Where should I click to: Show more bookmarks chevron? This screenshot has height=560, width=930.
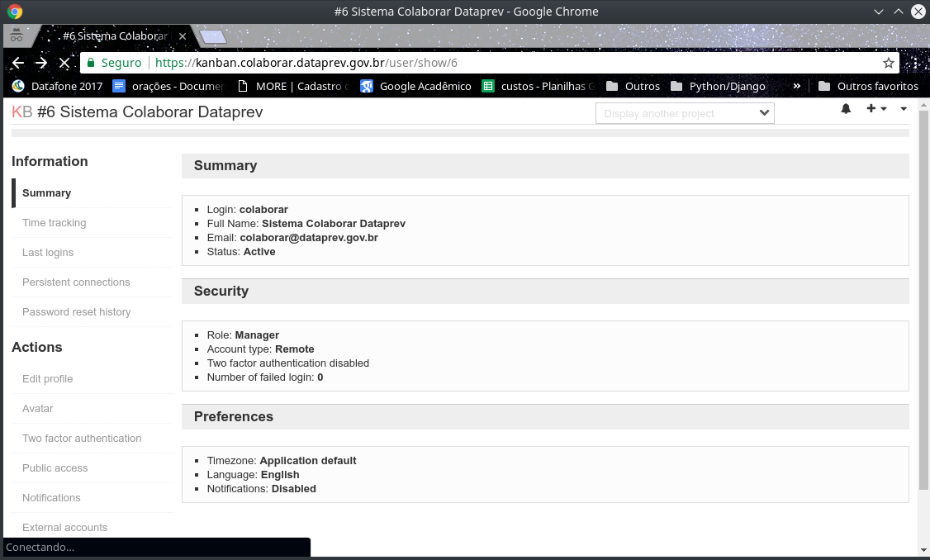pos(796,86)
